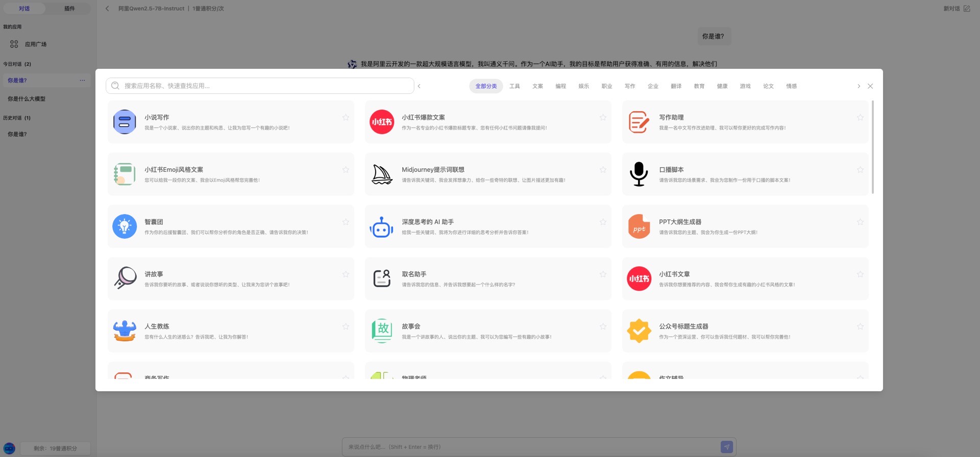Open the 写作助理 app icon
Screen dimensions: 980x457
pyautogui.click(x=639, y=122)
